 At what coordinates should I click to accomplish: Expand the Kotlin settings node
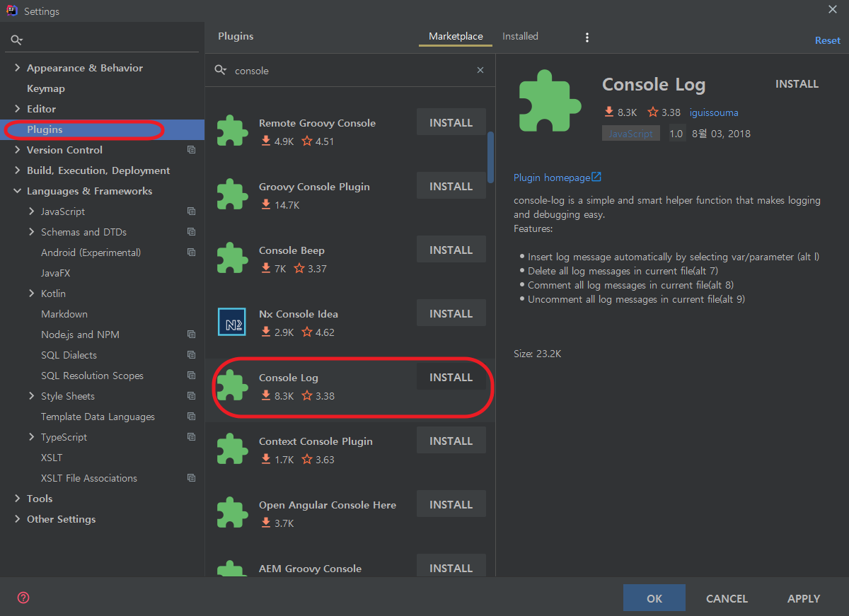point(31,294)
